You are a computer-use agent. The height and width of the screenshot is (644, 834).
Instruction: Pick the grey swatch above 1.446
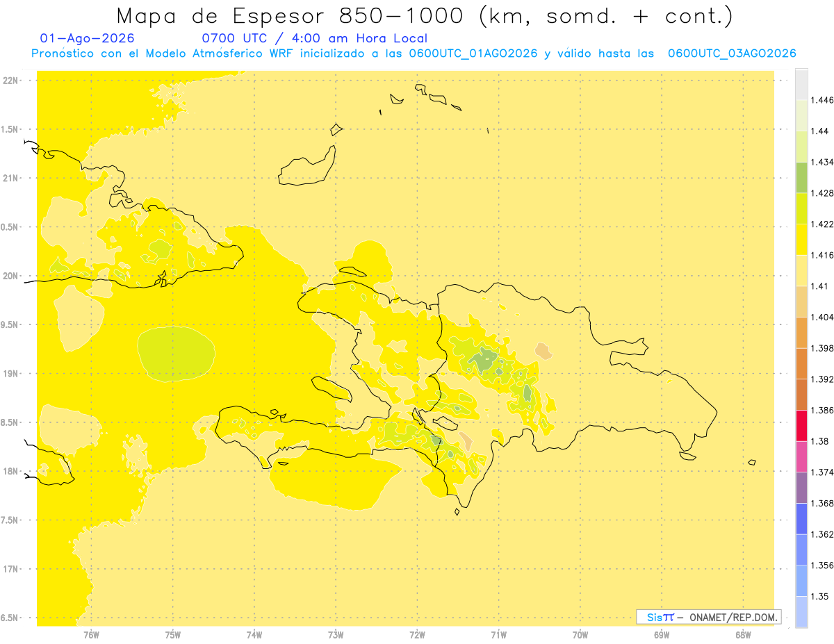point(801,84)
